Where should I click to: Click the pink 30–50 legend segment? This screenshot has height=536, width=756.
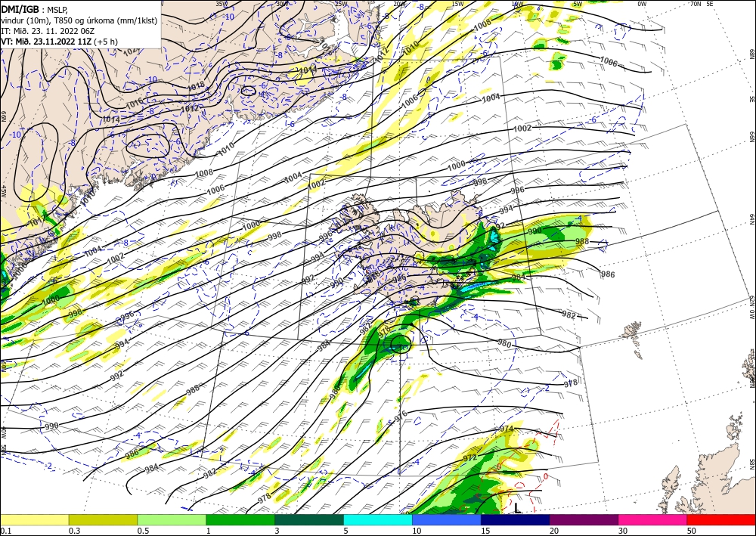tap(653, 519)
